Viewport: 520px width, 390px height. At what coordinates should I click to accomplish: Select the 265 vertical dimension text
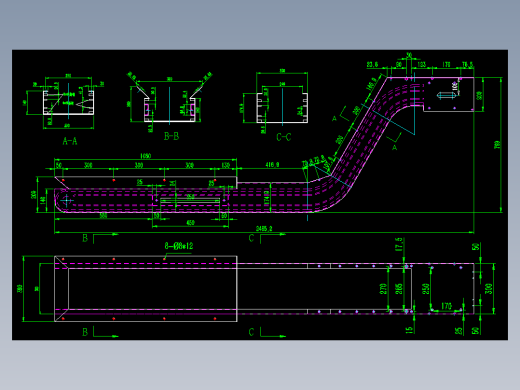[399, 289]
